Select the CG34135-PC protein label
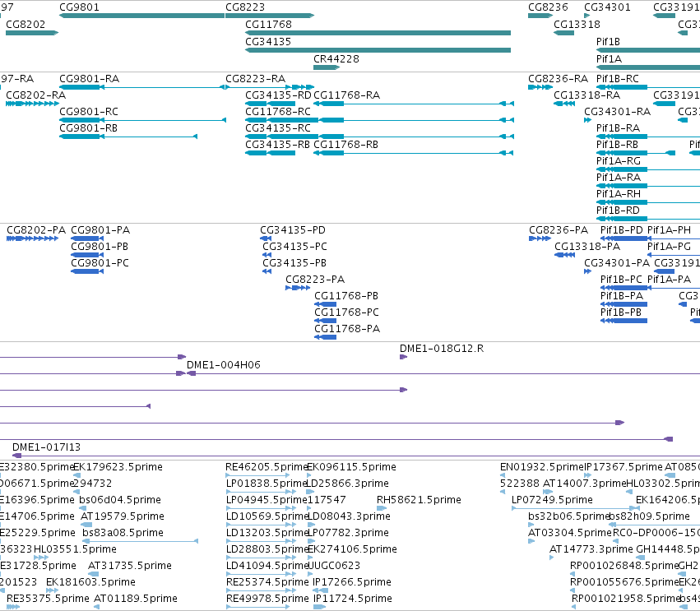Image resolution: width=700 pixels, height=611 pixels. tap(294, 247)
